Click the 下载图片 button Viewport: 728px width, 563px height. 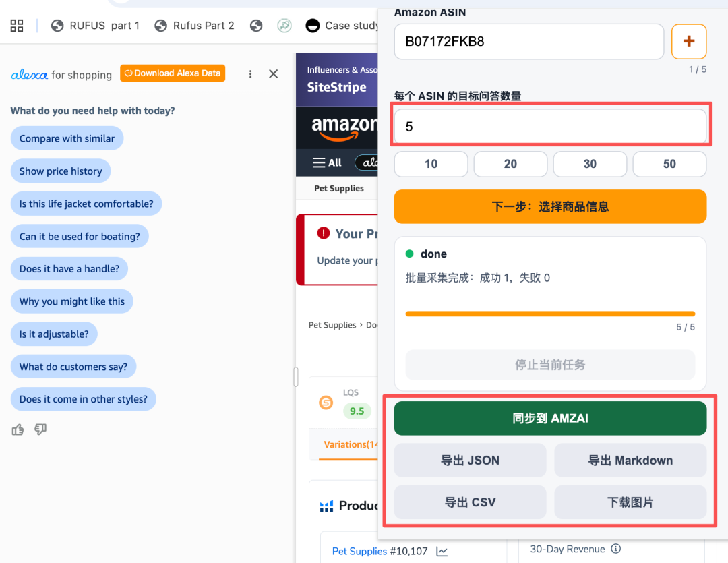[630, 502]
